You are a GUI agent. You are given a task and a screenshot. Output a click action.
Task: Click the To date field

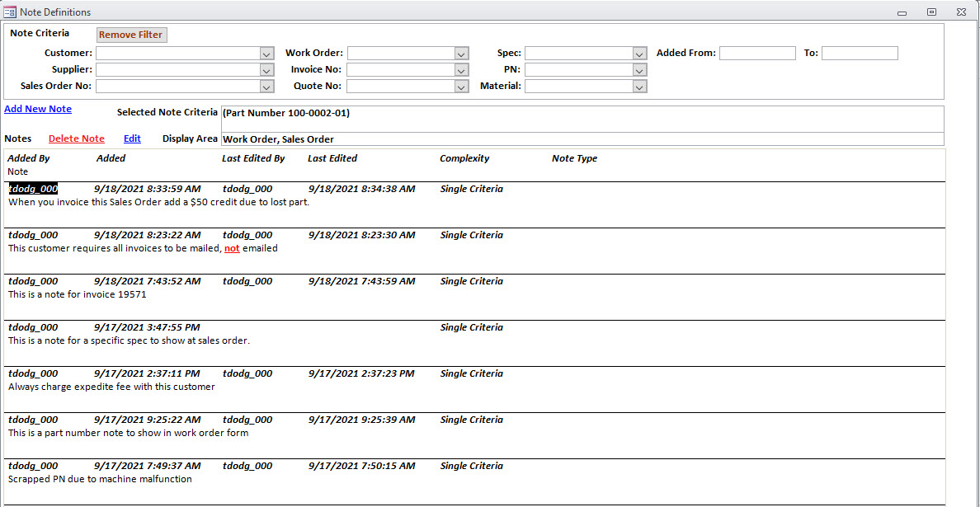pyautogui.click(x=859, y=53)
